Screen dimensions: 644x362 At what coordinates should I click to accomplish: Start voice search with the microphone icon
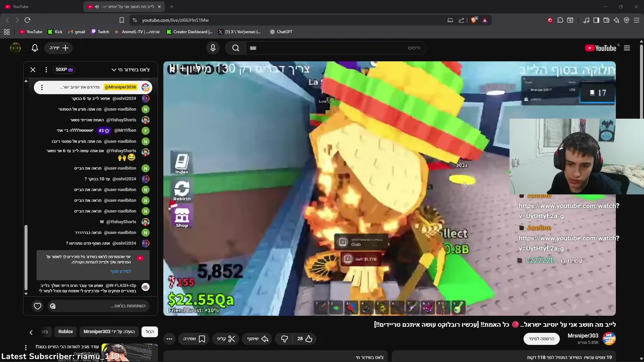pos(213,48)
